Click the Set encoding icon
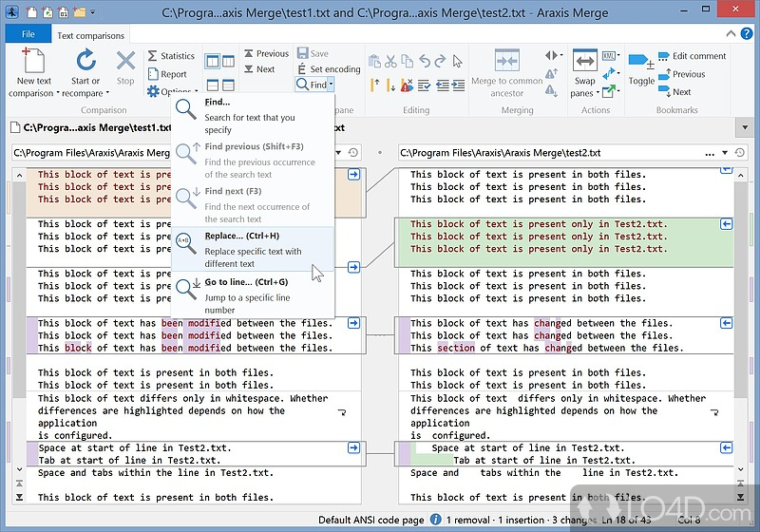Screen dimensions: 760x532 (302, 69)
